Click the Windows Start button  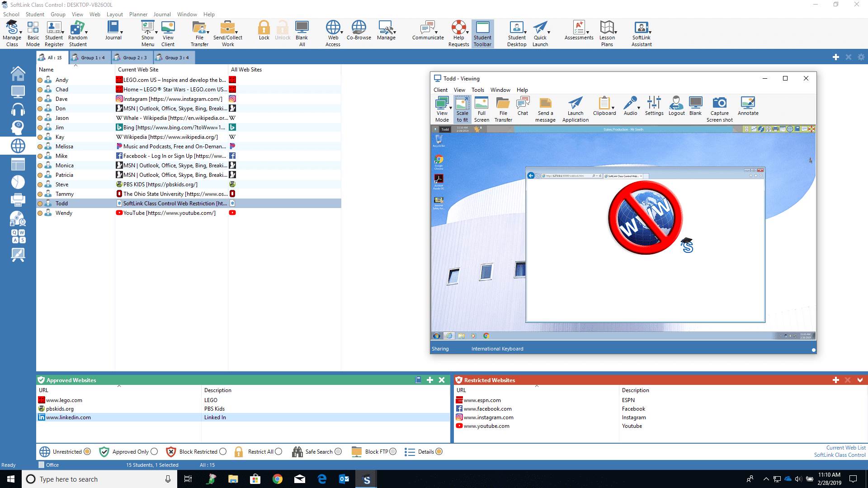(11, 479)
